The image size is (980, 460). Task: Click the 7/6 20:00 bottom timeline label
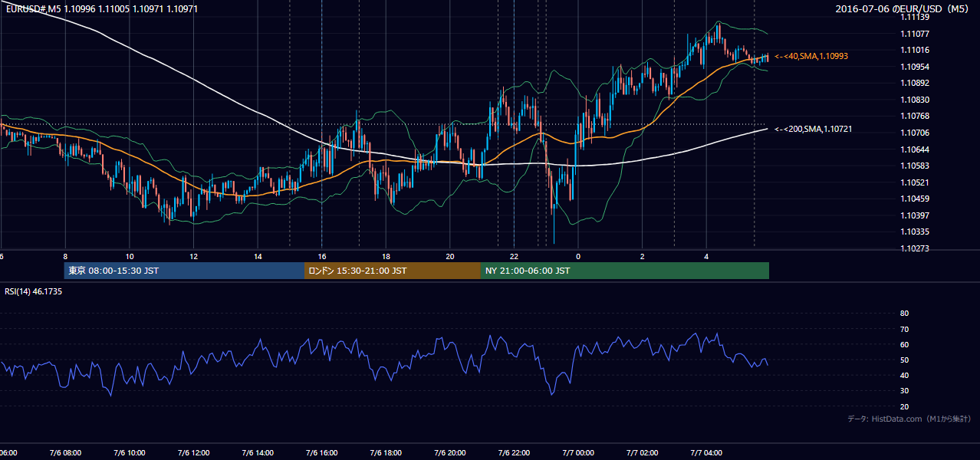click(x=450, y=453)
